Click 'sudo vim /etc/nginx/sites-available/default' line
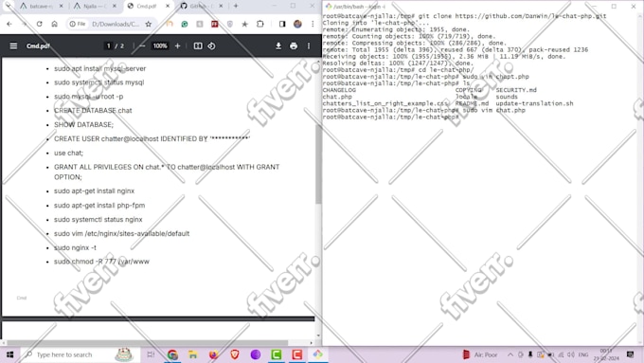The width and height of the screenshot is (644, 363). 121,233
